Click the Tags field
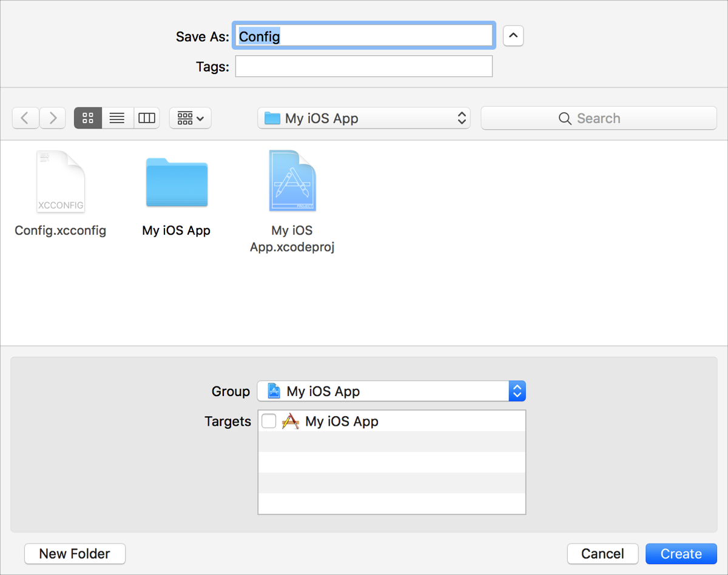 click(364, 67)
